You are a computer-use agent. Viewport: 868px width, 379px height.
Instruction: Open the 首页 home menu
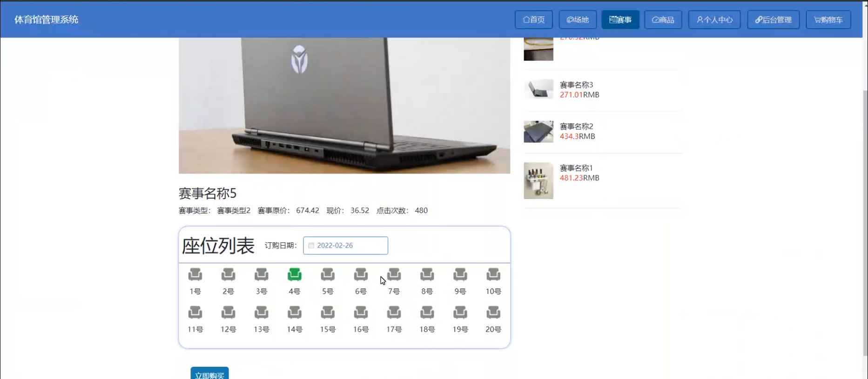point(534,20)
